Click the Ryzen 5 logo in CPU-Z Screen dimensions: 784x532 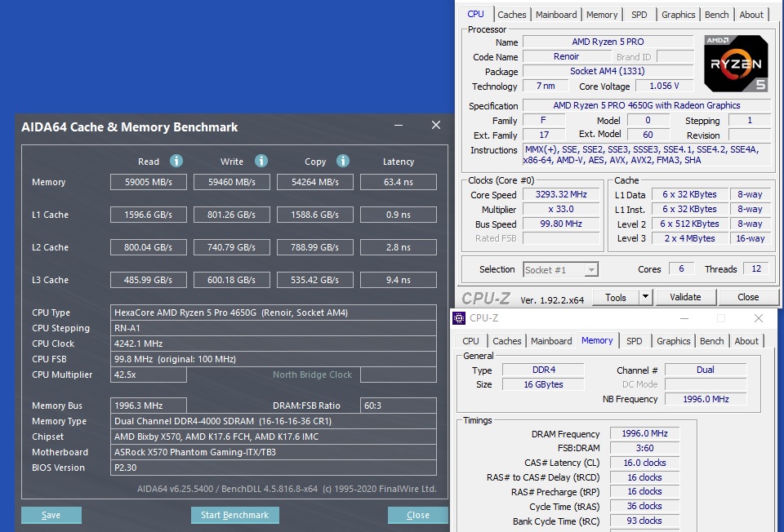click(736, 64)
